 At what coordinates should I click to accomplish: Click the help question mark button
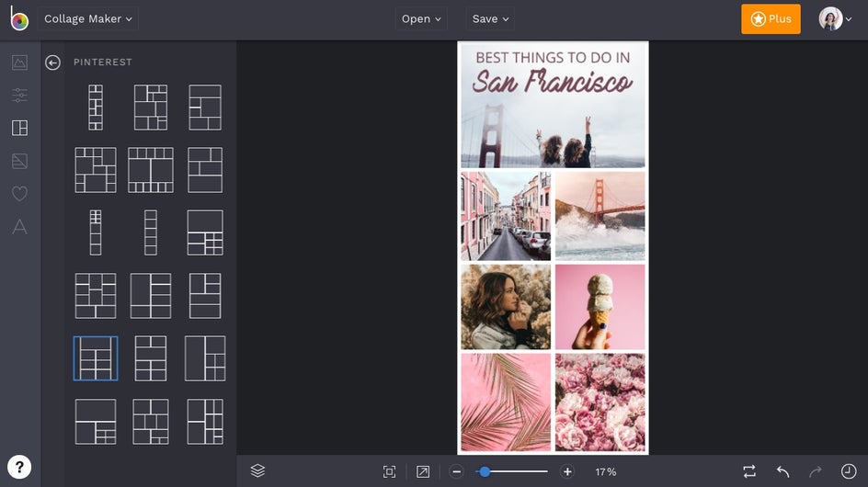pos(19,467)
